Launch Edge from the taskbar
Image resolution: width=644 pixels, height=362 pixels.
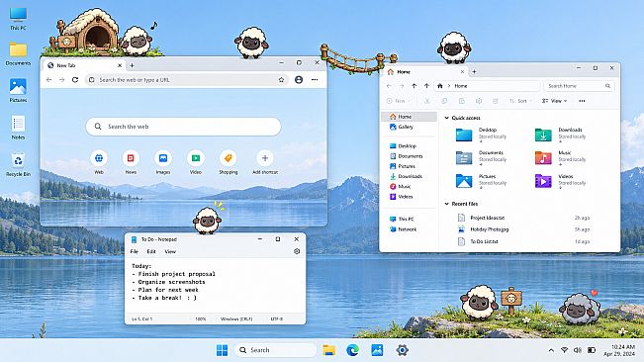click(352, 350)
